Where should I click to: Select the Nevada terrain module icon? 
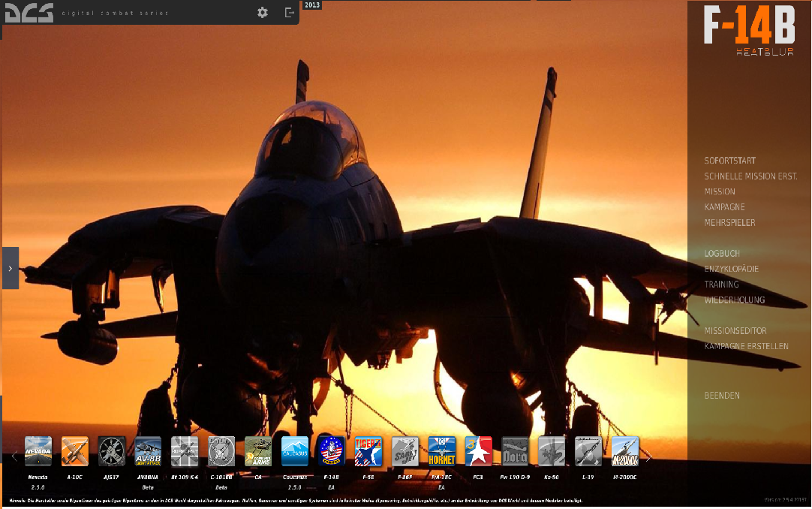click(38, 451)
